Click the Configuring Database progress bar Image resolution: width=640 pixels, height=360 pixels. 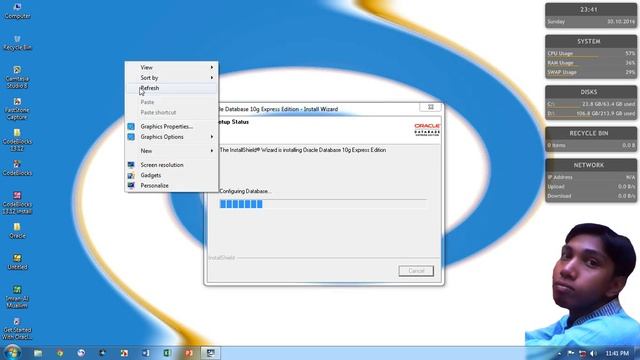coord(323,204)
